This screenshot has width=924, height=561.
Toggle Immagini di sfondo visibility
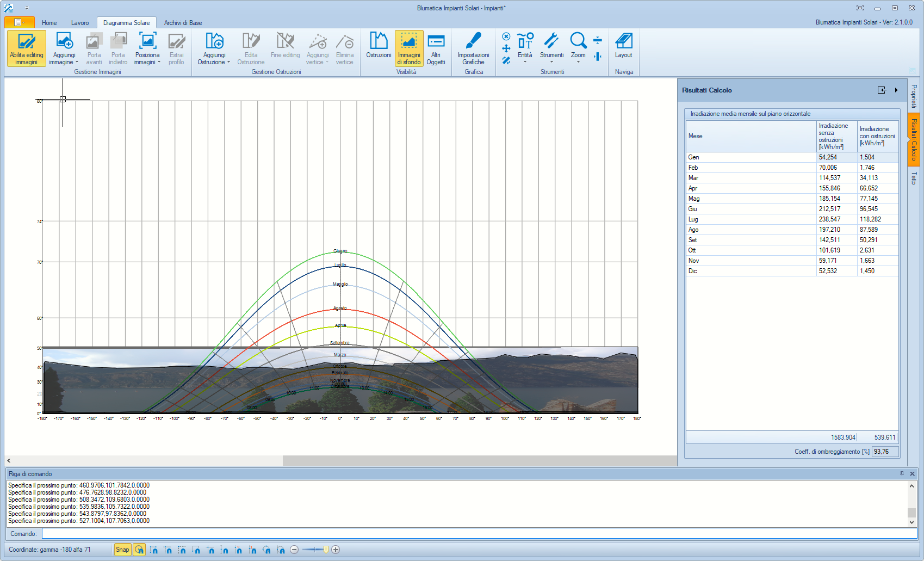(x=409, y=48)
